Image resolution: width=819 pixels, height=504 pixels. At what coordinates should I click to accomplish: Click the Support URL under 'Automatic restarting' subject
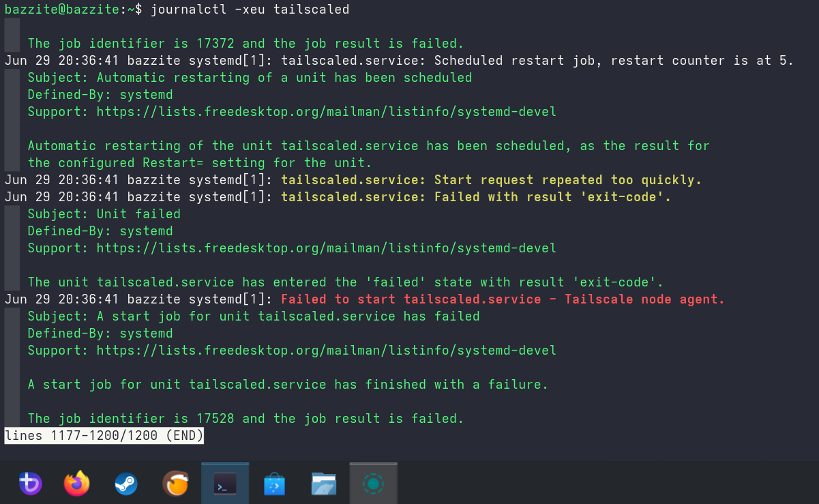click(x=327, y=111)
